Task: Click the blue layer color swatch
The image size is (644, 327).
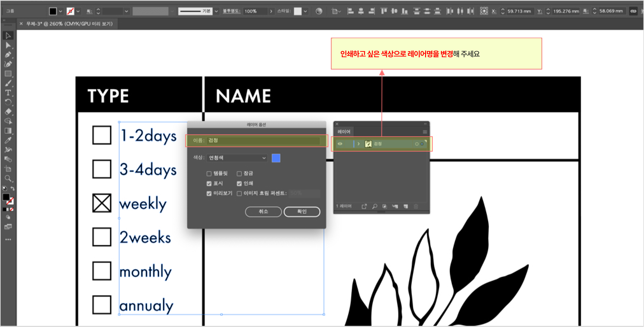Action: [x=276, y=158]
